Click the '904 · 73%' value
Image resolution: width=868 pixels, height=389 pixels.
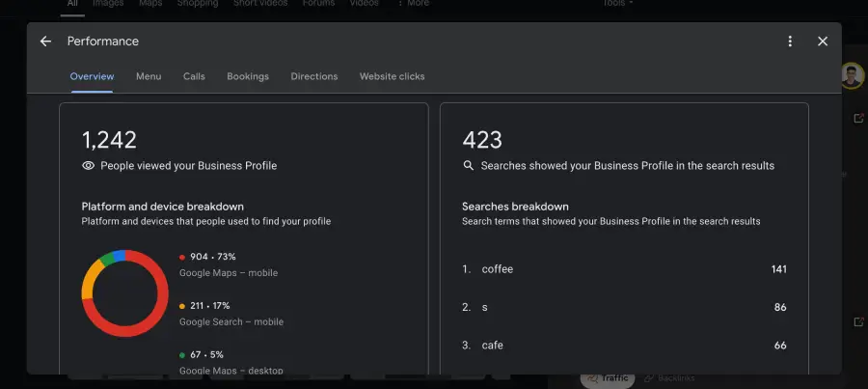(x=213, y=257)
